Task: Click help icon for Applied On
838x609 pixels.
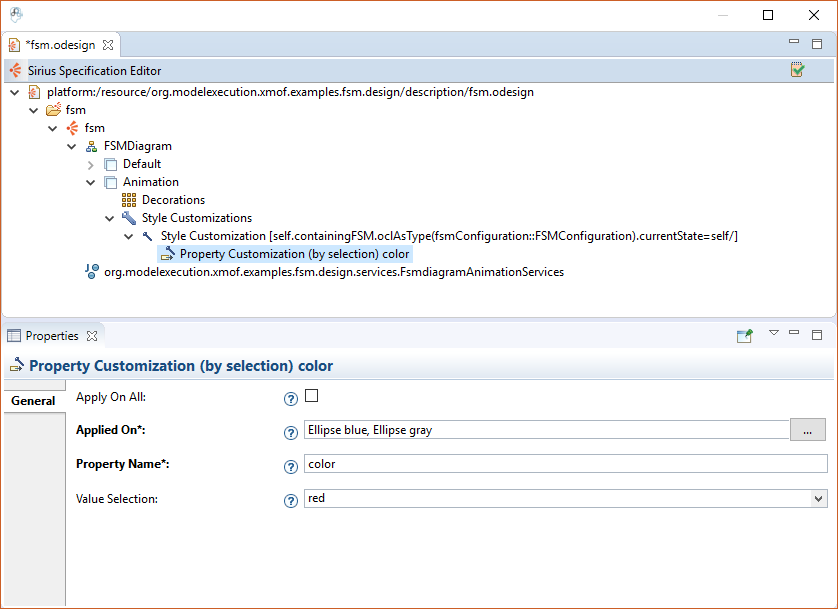Action: pyautogui.click(x=291, y=432)
